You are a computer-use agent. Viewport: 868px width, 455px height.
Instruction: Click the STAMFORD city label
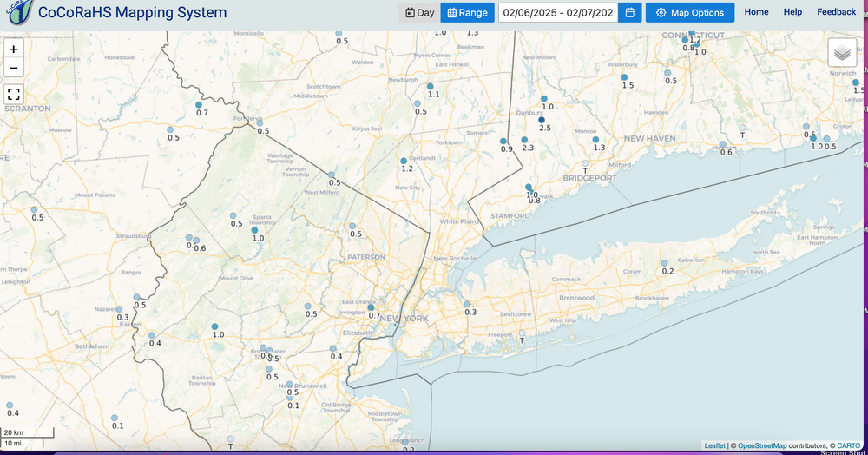(x=510, y=216)
